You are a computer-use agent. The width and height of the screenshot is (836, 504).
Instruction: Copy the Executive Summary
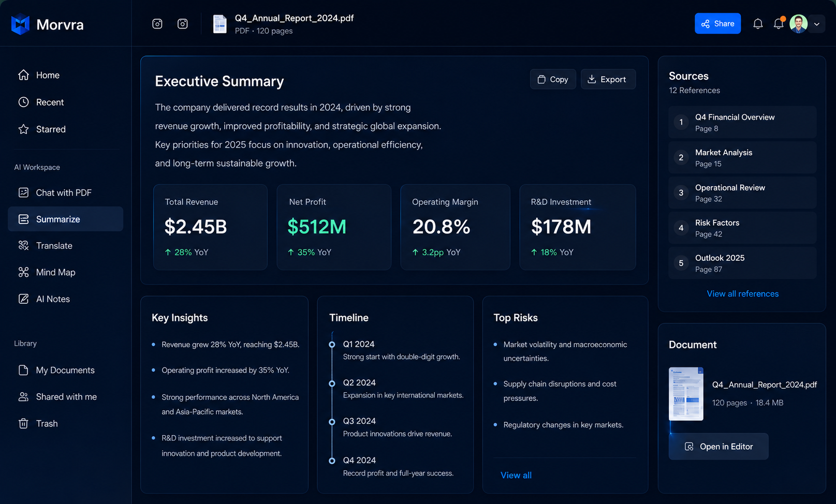click(553, 79)
